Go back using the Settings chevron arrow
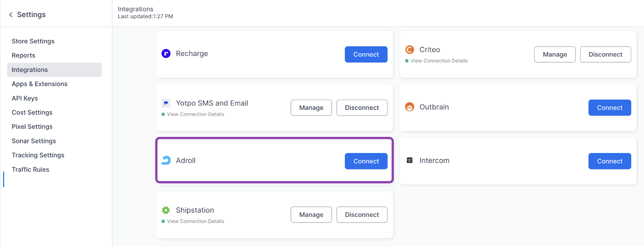 11,15
